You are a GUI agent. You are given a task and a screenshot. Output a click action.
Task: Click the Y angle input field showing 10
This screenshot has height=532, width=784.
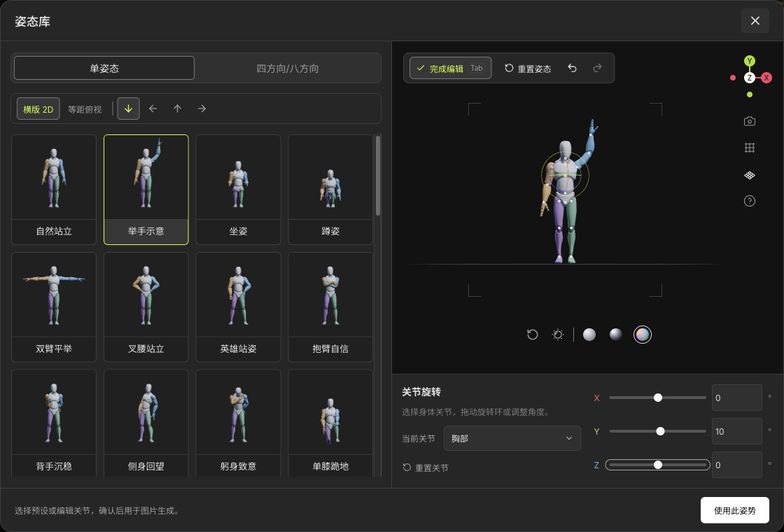pyautogui.click(x=737, y=431)
